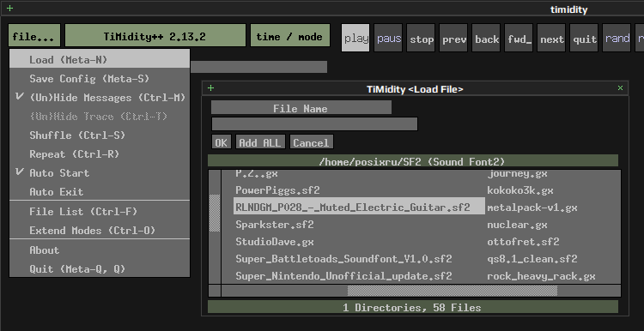Select StudioDave.gx in file list

pyautogui.click(x=275, y=242)
